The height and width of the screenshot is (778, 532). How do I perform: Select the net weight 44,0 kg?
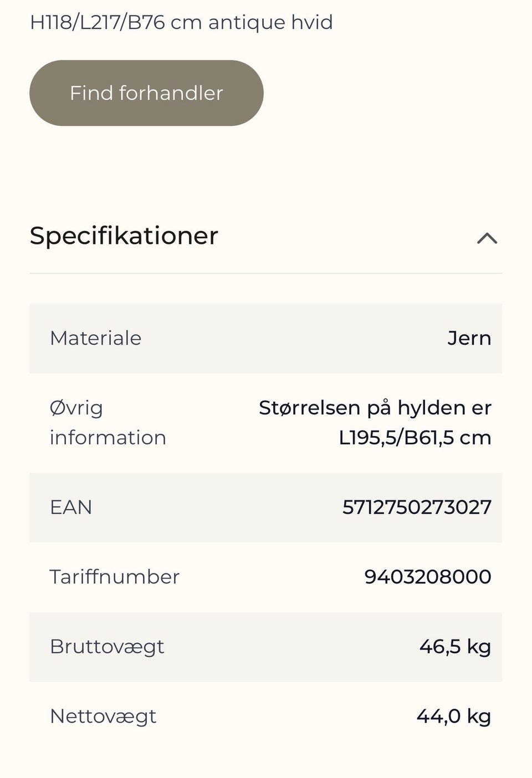coord(453,716)
